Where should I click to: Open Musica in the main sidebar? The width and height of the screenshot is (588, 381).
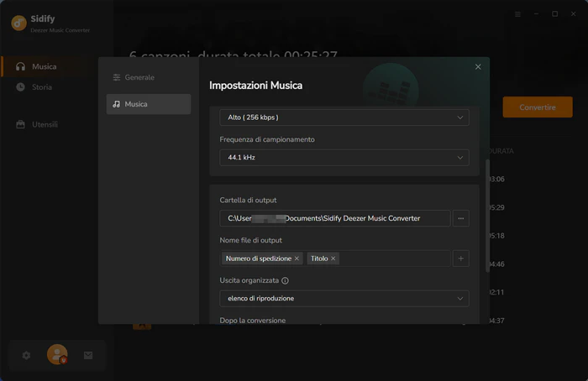tap(57, 66)
